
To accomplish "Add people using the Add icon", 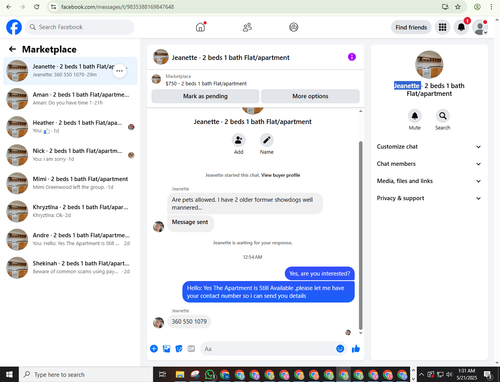I will click(238, 140).
